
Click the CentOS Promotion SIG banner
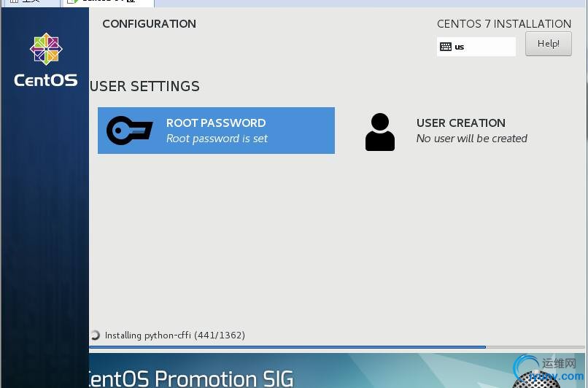pyautogui.click(x=337, y=370)
